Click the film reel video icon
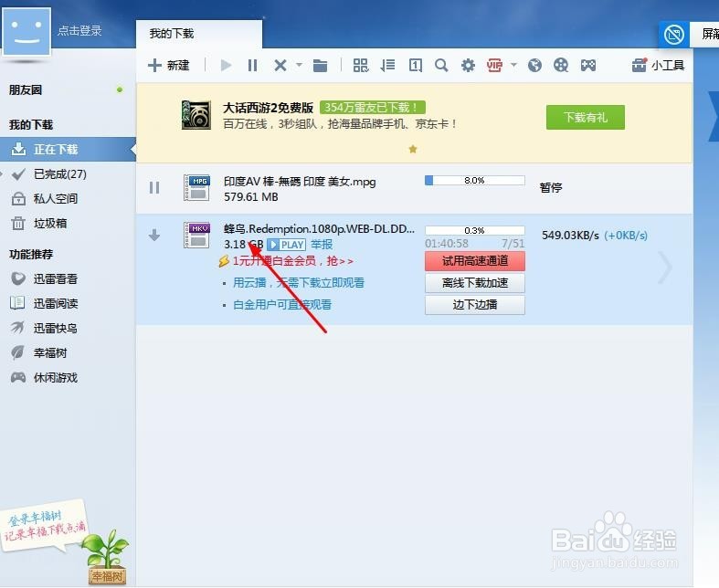This screenshot has width=719, height=588. point(561,65)
